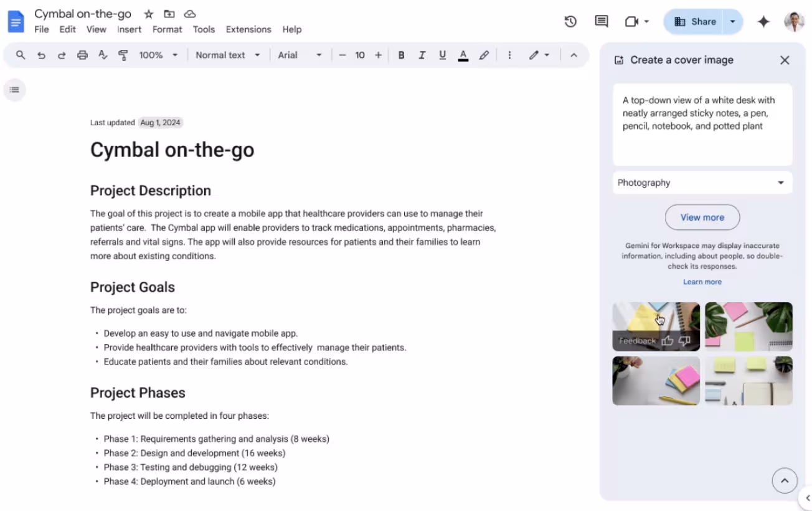Select the paint format tool
812x511 pixels.
(124, 55)
